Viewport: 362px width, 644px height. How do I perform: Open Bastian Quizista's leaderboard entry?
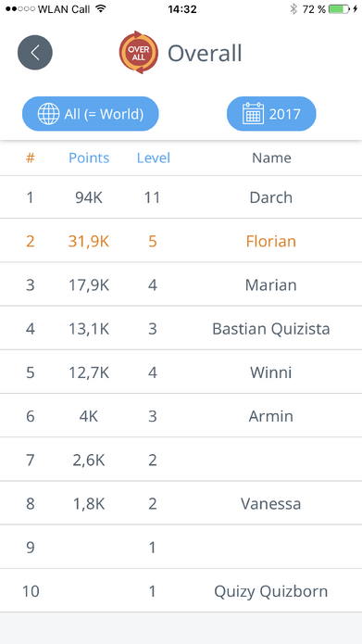click(181, 329)
